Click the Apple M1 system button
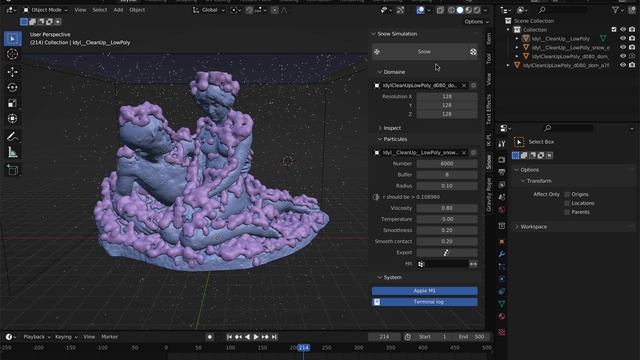The image size is (640, 360). 424,291
